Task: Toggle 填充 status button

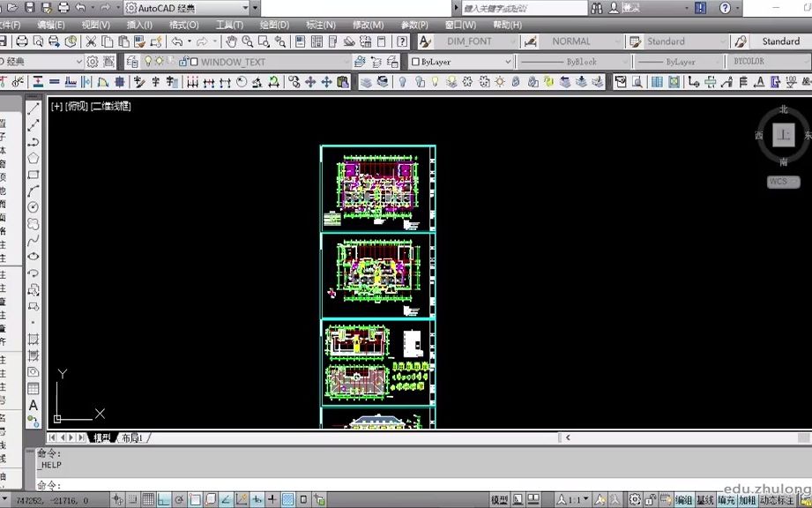Action: (x=726, y=500)
